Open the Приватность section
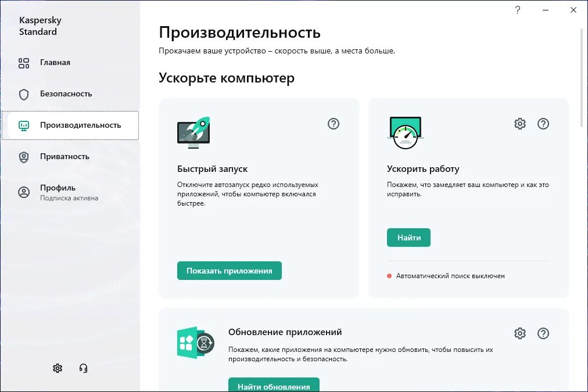The width and height of the screenshot is (588, 392). pos(70,157)
